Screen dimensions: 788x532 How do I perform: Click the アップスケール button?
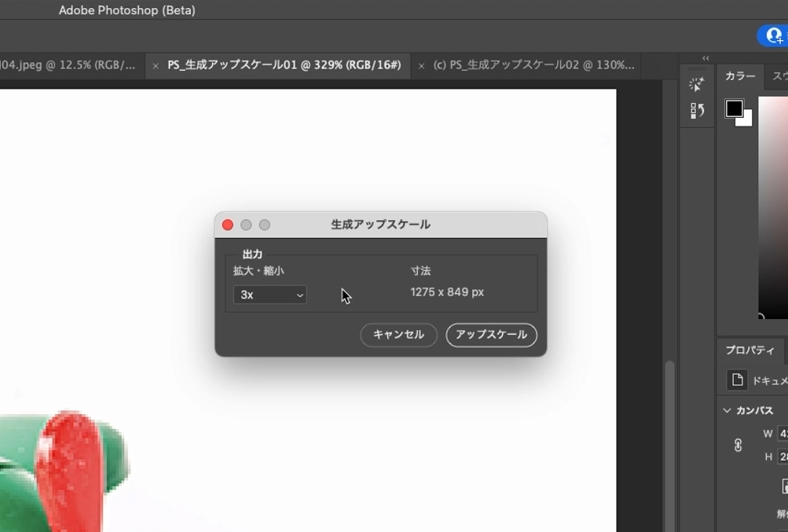(491, 335)
